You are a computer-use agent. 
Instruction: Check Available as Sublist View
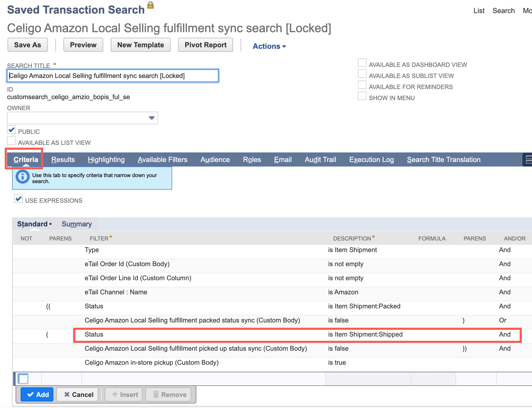point(362,74)
